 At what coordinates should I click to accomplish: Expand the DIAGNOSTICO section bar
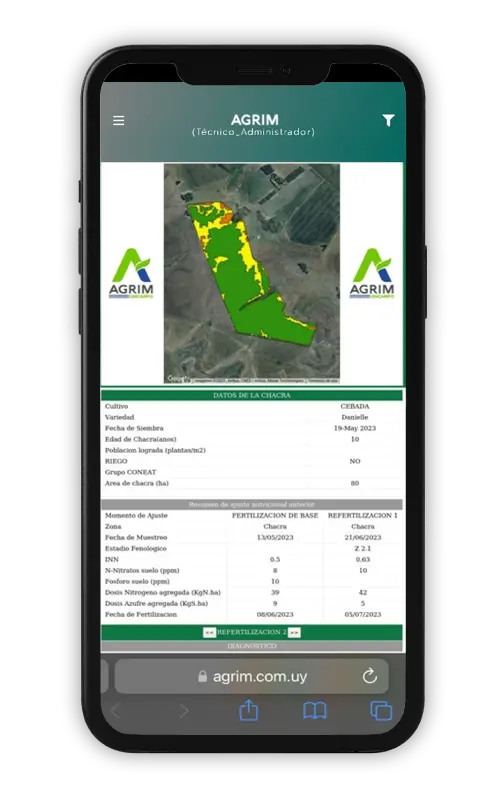[x=252, y=646]
